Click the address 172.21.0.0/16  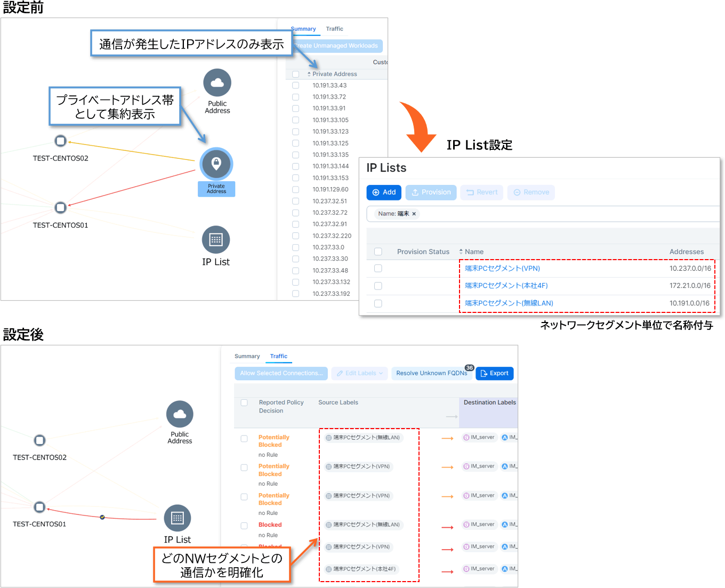(690, 286)
